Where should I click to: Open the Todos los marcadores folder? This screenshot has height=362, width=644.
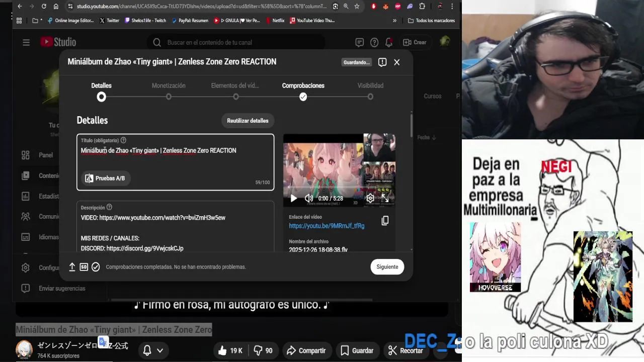pos(431,21)
